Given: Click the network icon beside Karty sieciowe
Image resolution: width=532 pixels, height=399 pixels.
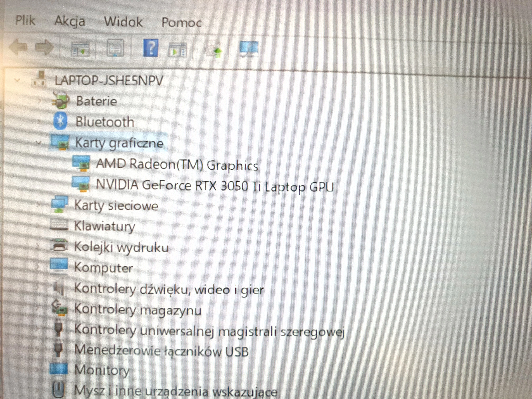Looking at the screenshot, I should 59,204.
